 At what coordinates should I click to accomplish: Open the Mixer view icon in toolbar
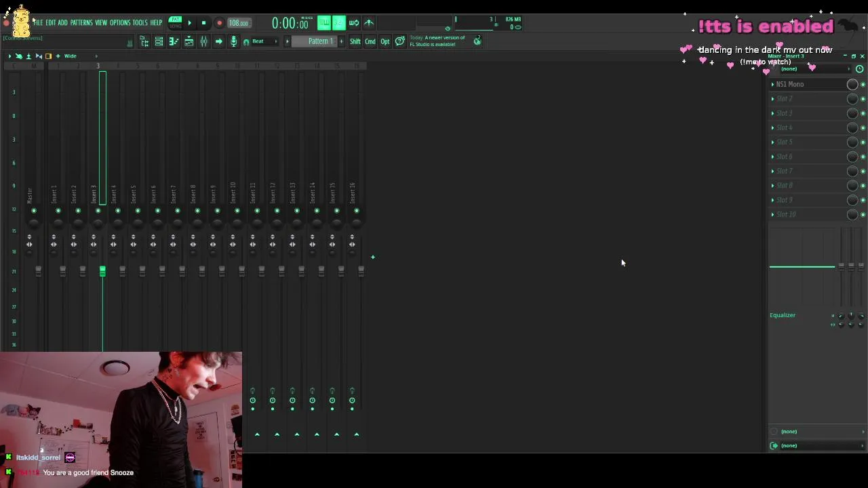point(203,42)
